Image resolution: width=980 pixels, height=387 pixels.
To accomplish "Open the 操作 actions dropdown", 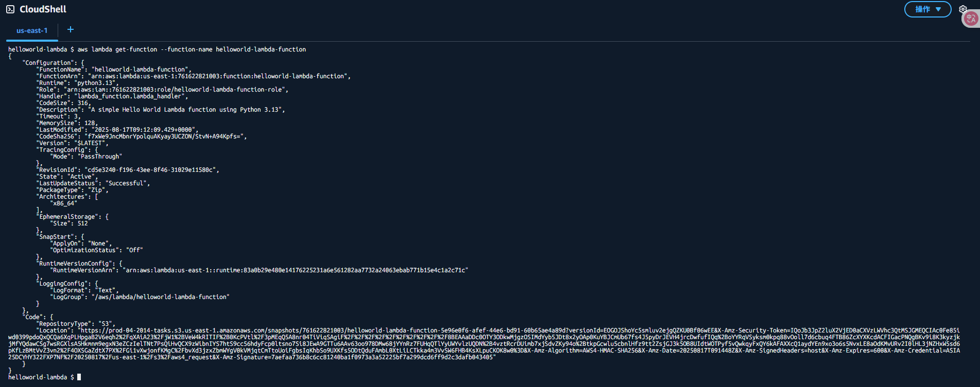I will pyautogui.click(x=927, y=9).
